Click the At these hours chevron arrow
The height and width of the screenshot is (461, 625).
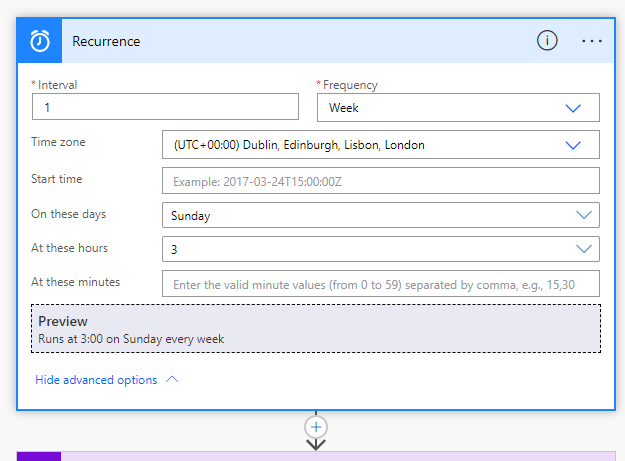[584, 249]
